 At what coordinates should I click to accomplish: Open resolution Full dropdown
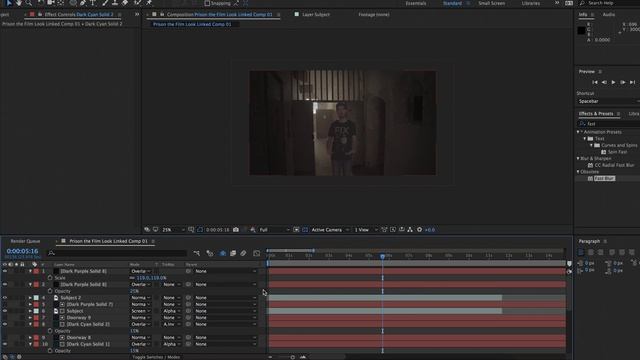(274, 230)
